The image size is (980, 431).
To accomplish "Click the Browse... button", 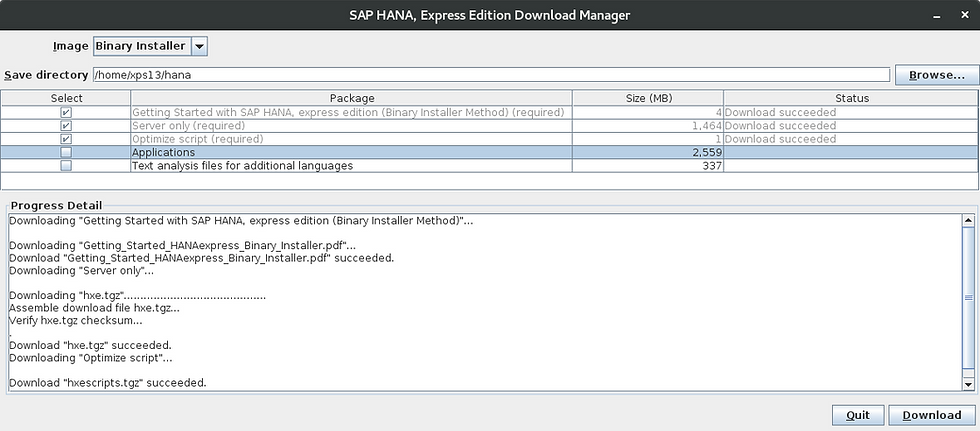I will click(936, 75).
